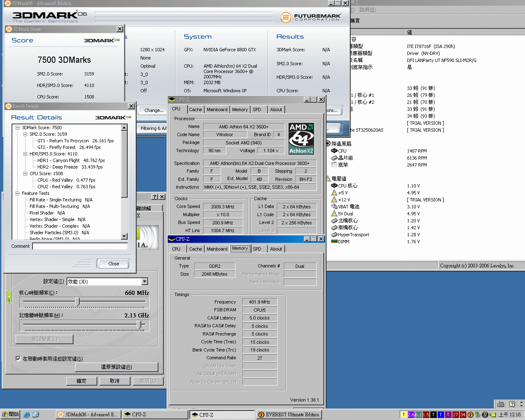The image size is (525, 420).
Task: Collapse the 3DMark Score: 7500 node
Action: point(17,128)
